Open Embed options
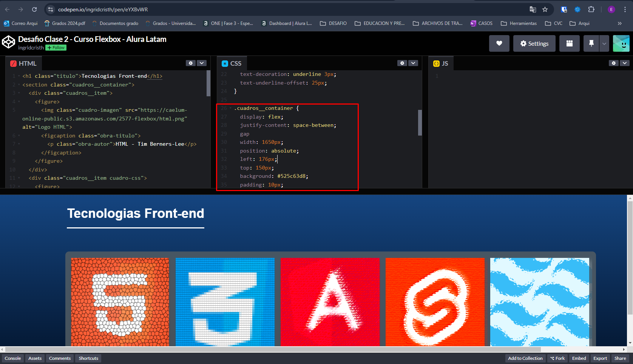Screen dimensions: 633x364 579,358
